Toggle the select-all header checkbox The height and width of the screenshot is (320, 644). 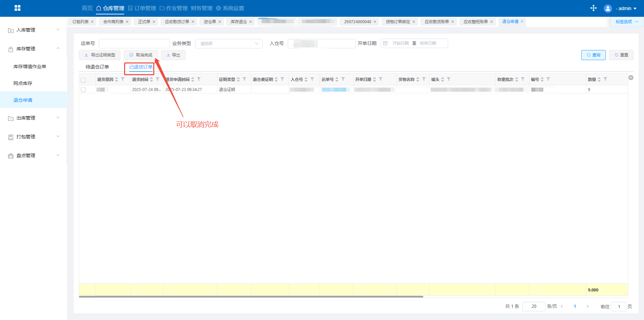point(83,80)
